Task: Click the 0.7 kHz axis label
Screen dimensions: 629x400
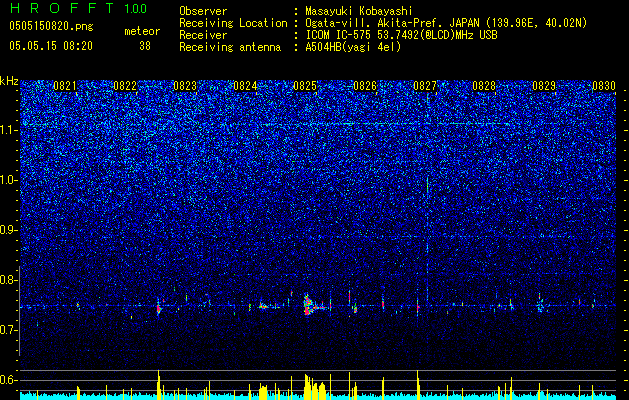Action: 9,330
